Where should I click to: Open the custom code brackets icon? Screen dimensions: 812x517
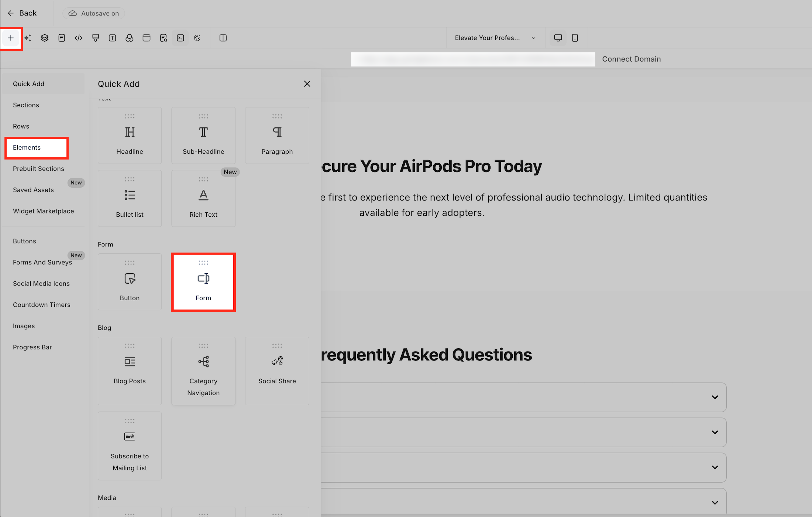coord(79,38)
